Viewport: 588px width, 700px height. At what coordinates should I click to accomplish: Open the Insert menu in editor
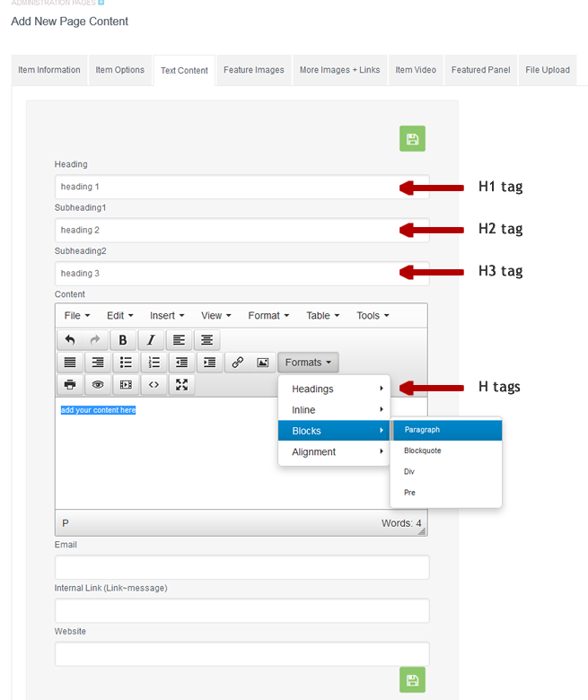pyautogui.click(x=167, y=316)
